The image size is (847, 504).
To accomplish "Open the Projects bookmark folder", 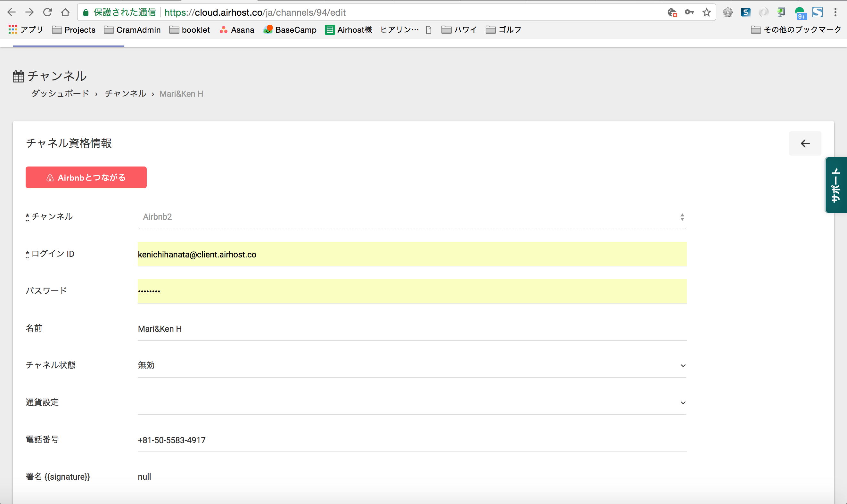I will 74,30.
